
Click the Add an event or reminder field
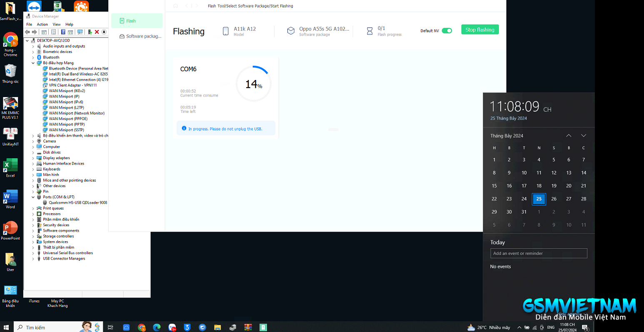(539, 253)
